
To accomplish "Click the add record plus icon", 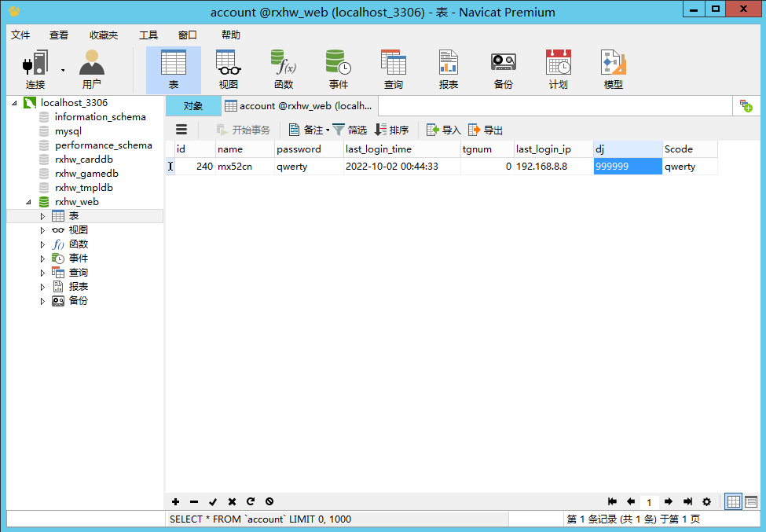I will [x=175, y=501].
